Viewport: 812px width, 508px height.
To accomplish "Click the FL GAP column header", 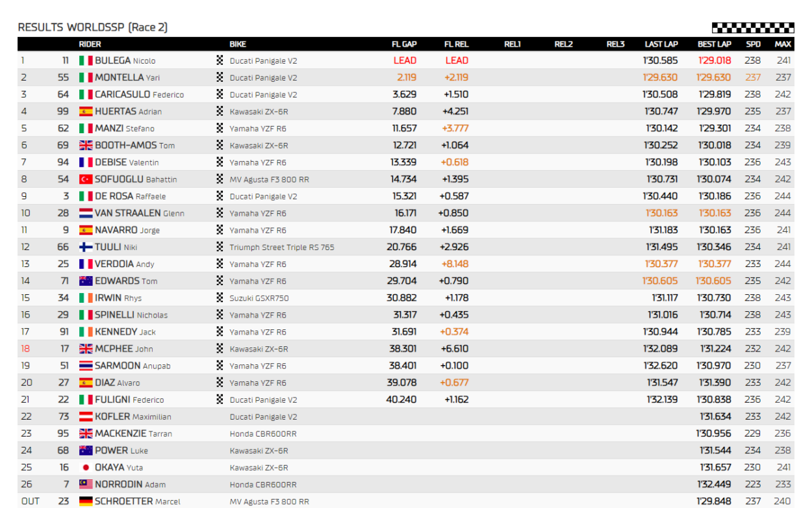I will tap(404, 44).
